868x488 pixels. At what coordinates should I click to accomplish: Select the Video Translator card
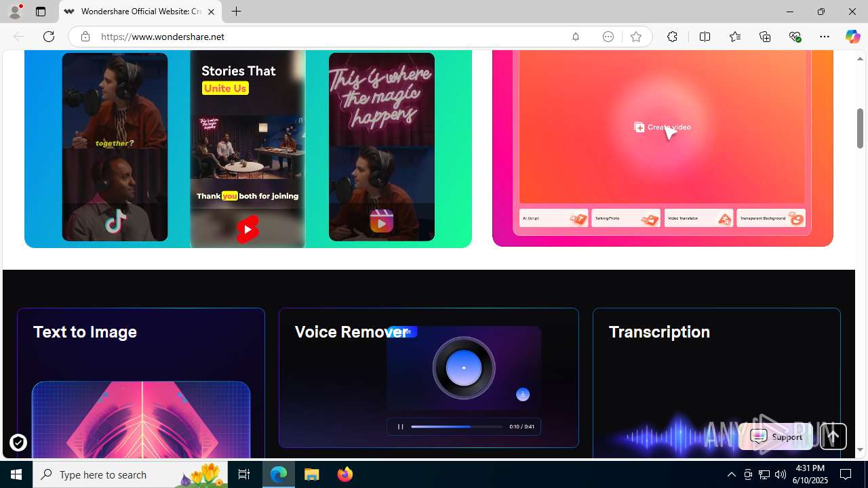click(698, 218)
